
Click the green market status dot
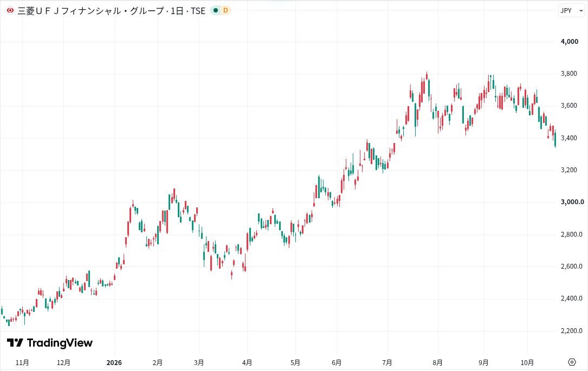click(215, 10)
